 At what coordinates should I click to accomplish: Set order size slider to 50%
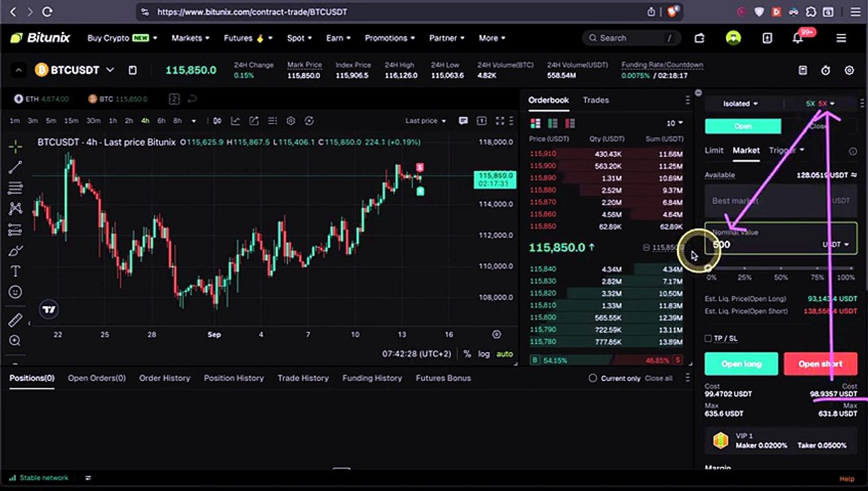pyautogui.click(x=781, y=269)
